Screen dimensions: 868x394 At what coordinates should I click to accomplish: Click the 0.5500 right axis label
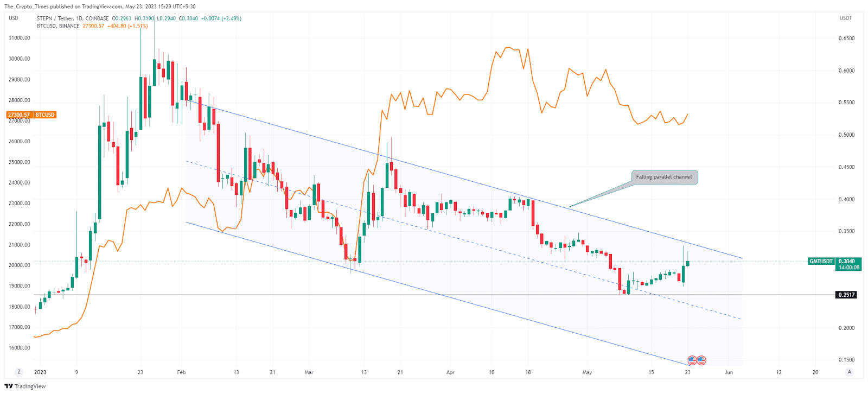(846, 103)
